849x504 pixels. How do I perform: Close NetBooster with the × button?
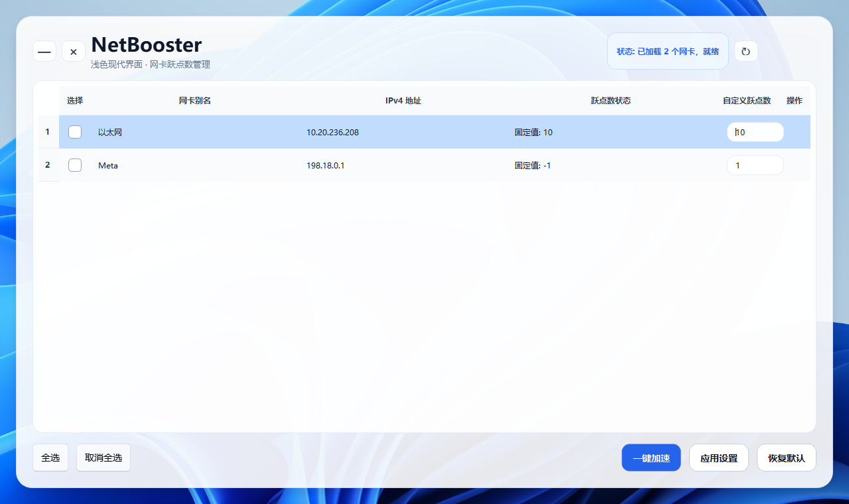click(x=74, y=51)
